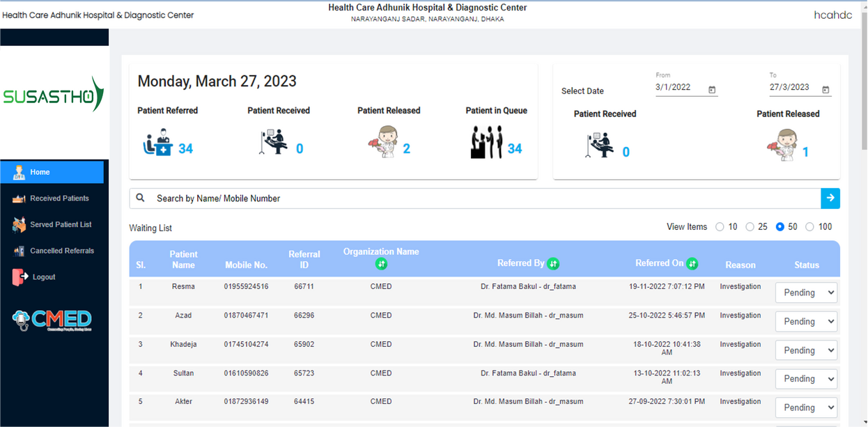The height and width of the screenshot is (427, 868).
Task: Select 10 view items
Action: coord(720,226)
